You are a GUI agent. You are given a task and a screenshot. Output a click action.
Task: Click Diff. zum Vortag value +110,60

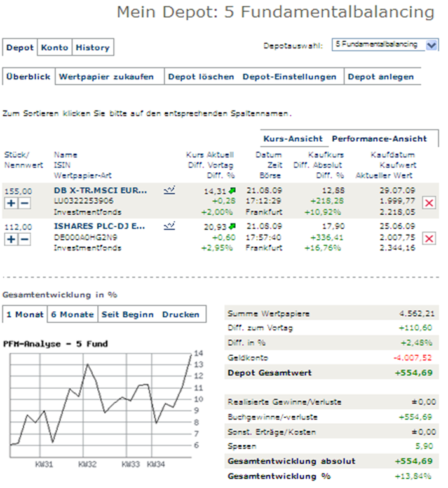(x=416, y=328)
